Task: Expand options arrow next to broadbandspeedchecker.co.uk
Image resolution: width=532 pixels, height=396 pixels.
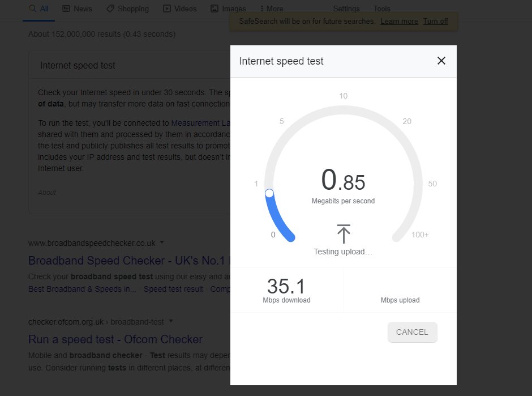Action: 162,242
